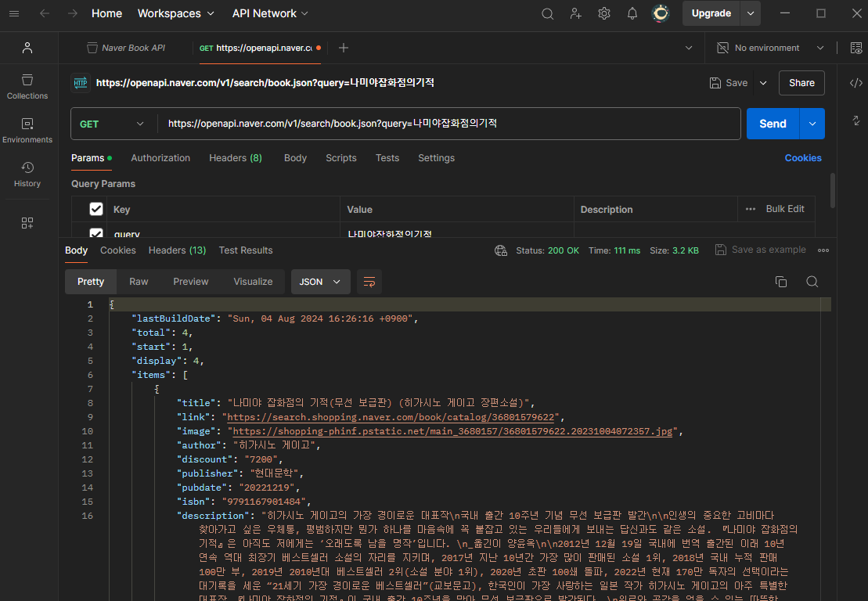Open the search.shopping.naver.com catalog link

coord(391,417)
